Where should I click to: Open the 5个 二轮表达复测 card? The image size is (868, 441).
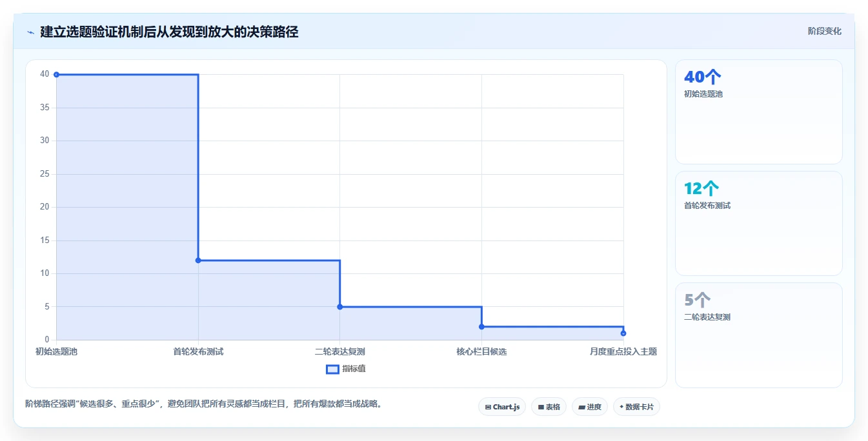pyautogui.click(x=759, y=335)
